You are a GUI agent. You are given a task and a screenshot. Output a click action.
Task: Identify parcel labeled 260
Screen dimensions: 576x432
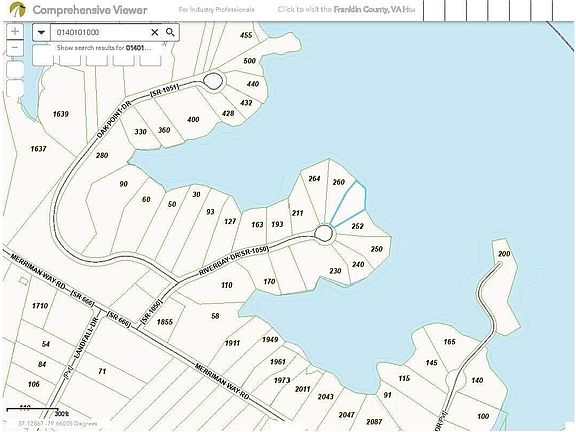[339, 182]
